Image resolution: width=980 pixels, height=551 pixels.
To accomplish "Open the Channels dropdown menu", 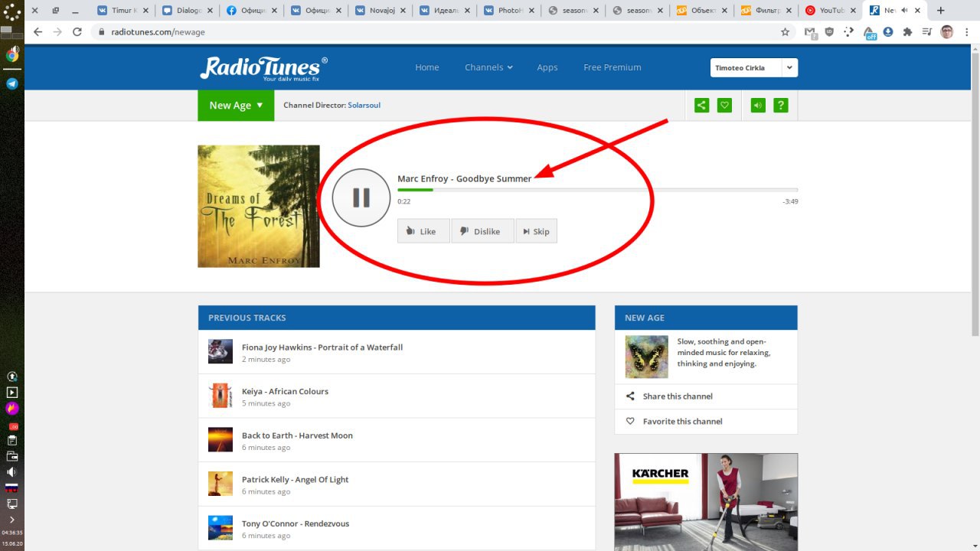I will pos(488,67).
